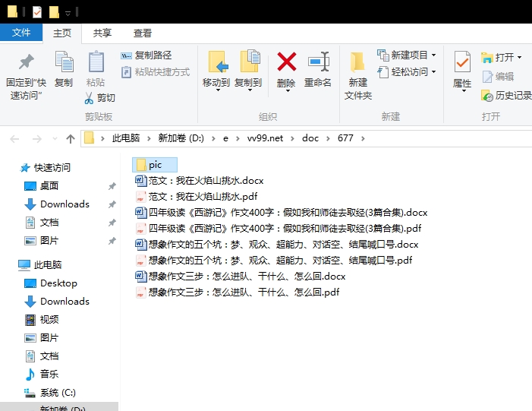The image size is (532, 411).
Task: Select Quick Access (快速访问) in sidebar
Action: pos(45,167)
